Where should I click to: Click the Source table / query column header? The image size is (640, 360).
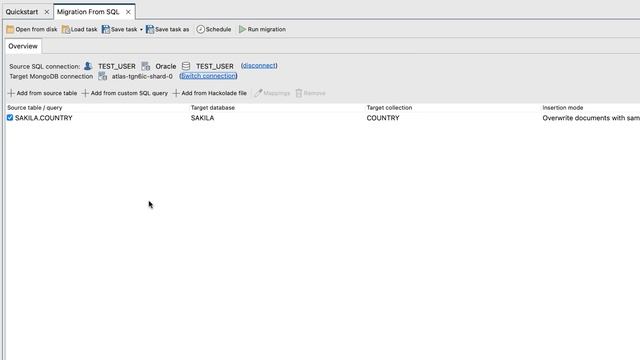point(35,108)
